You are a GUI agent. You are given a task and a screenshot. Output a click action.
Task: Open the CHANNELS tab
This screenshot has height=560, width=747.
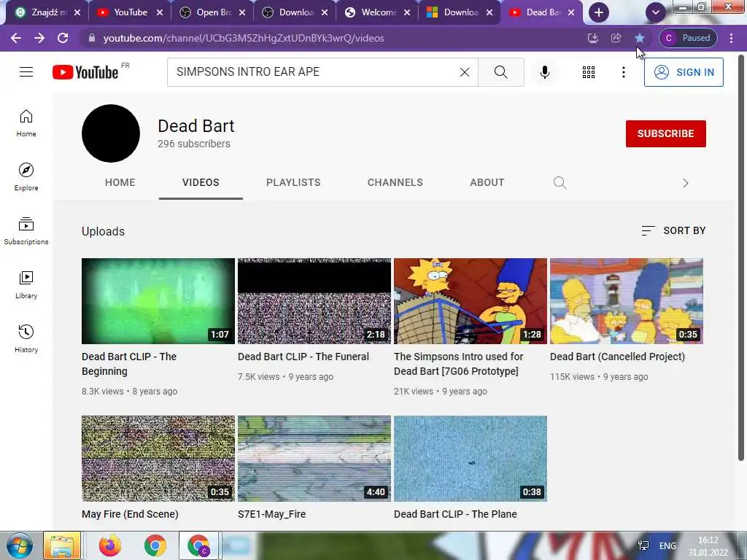[395, 182]
